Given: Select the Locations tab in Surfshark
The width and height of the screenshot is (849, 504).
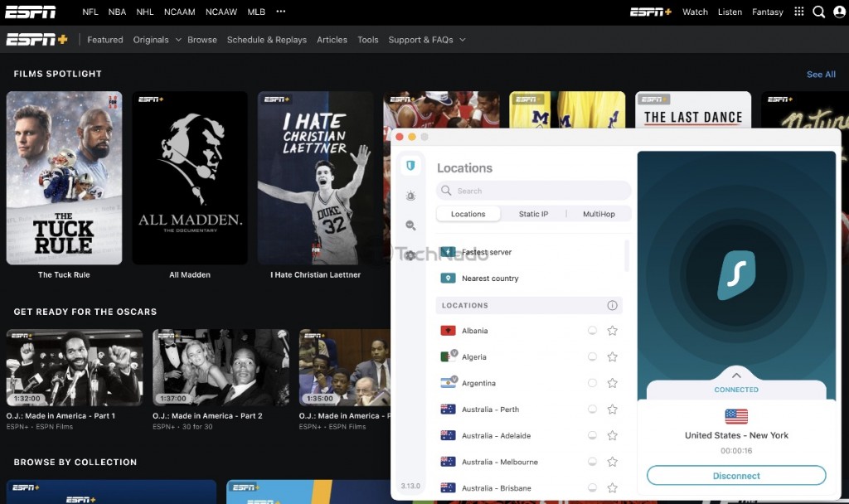Looking at the screenshot, I should coord(468,214).
